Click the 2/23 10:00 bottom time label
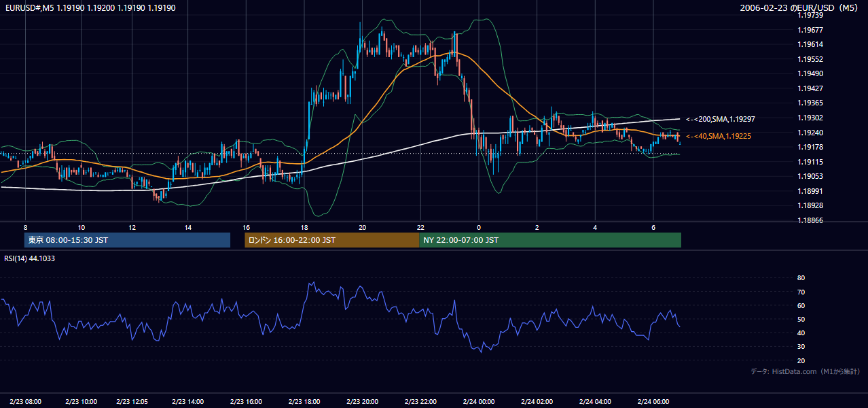The image size is (868, 408). (81, 401)
